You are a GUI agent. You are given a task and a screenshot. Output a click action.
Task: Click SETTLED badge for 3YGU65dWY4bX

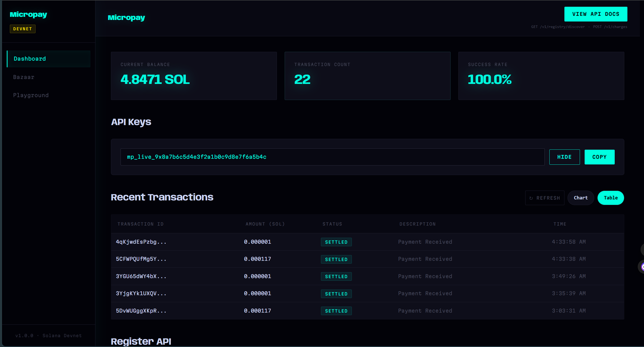tap(336, 277)
